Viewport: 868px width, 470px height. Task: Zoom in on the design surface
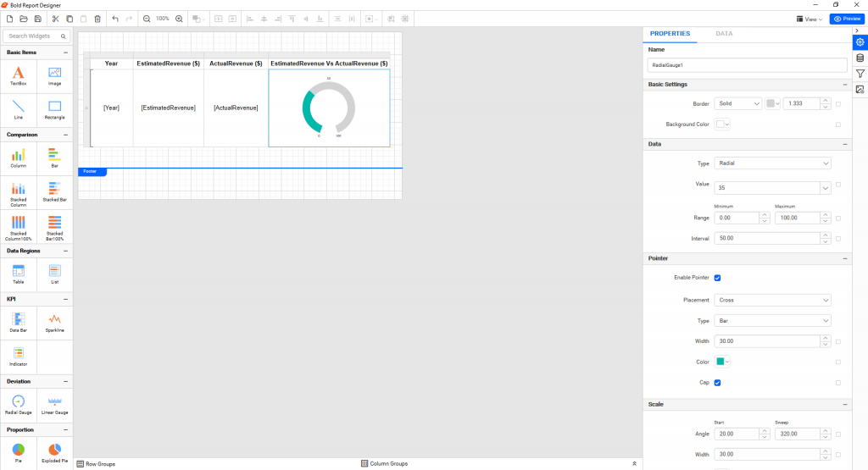click(x=179, y=19)
